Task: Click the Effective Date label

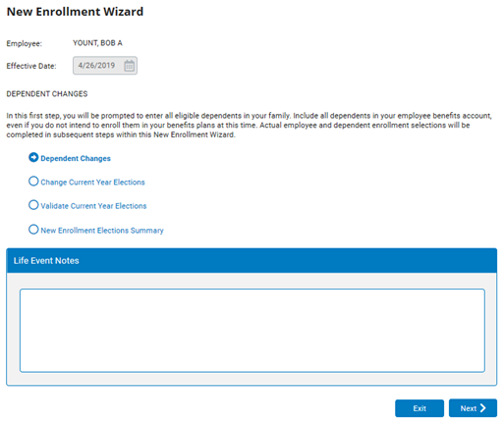Action: [x=31, y=66]
